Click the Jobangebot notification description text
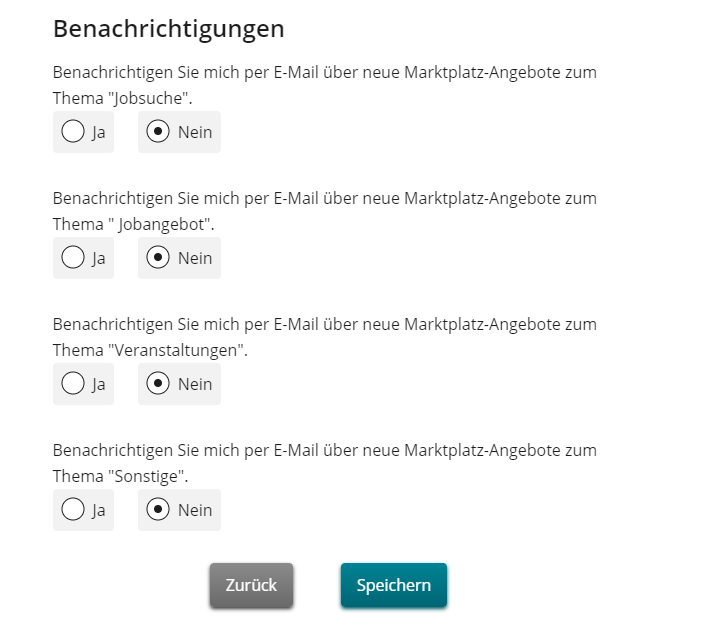The width and height of the screenshot is (716, 642). pyautogui.click(x=325, y=211)
